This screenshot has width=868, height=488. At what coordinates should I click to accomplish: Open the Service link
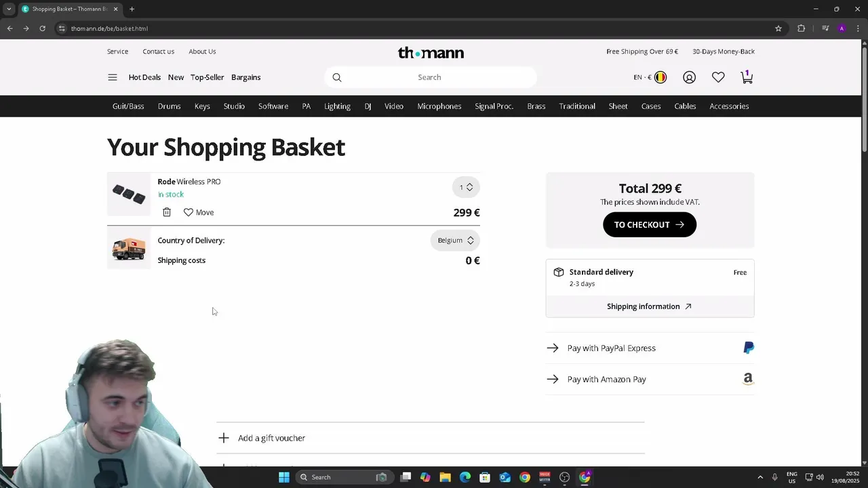pyautogui.click(x=117, y=52)
